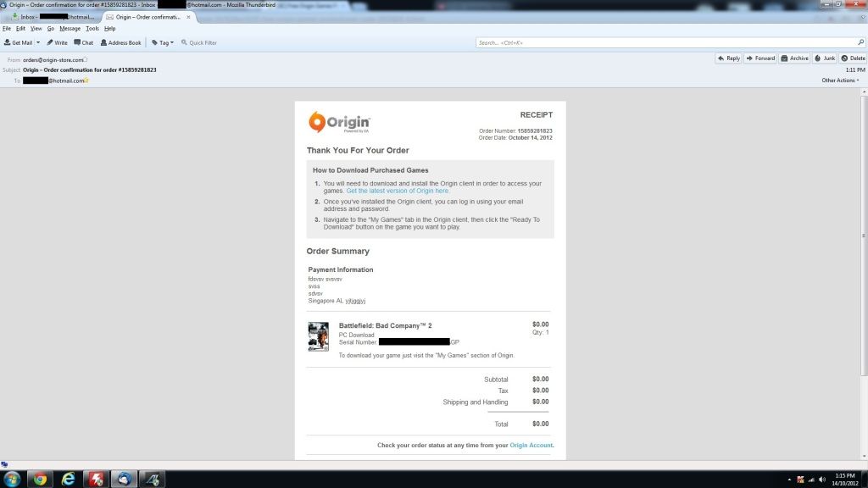Click the star beside the hotmail recipient
The width and height of the screenshot is (868, 488).
pyautogui.click(x=87, y=80)
